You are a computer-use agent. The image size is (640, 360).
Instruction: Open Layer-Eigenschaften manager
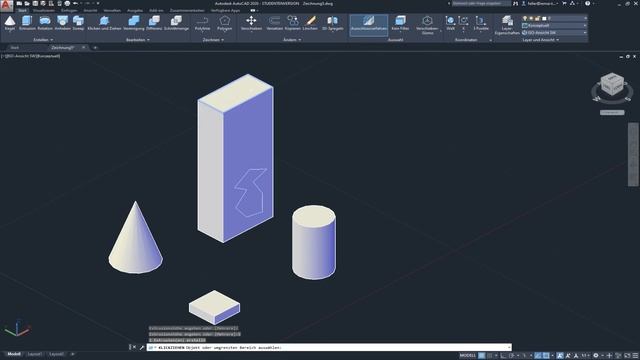[507, 24]
